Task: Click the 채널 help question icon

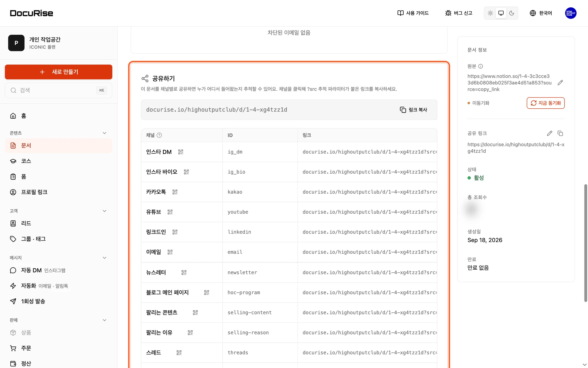Action: click(159, 135)
